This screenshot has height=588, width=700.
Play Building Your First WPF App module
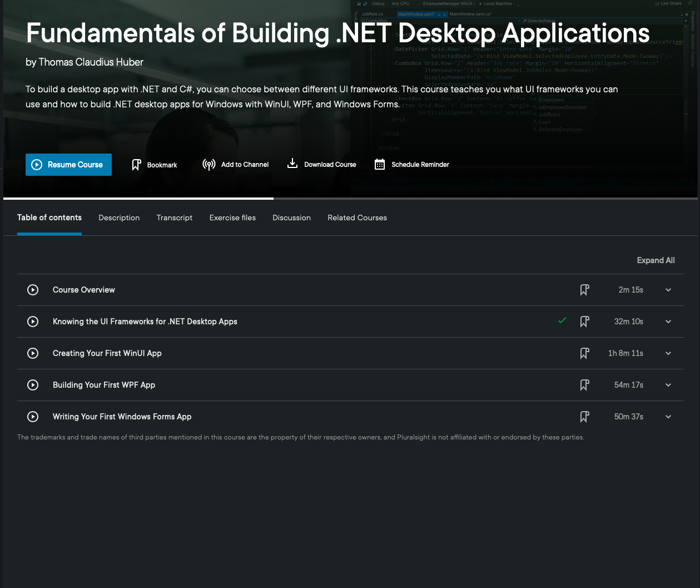coord(33,385)
